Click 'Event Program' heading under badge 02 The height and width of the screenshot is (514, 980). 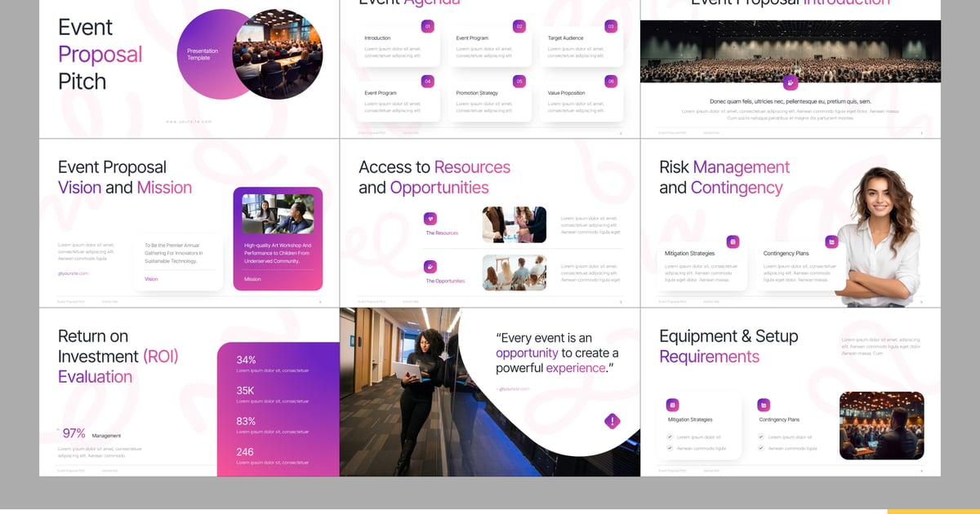[x=472, y=38]
